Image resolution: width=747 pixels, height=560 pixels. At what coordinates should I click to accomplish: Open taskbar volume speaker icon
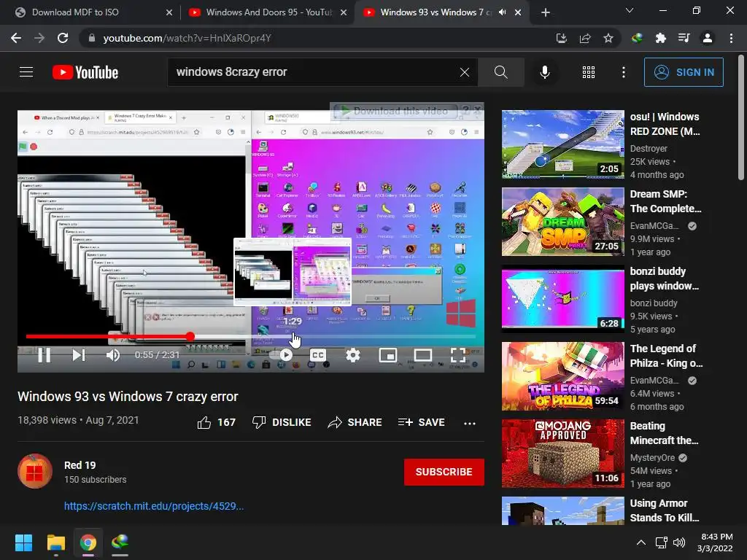click(x=679, y=542)
